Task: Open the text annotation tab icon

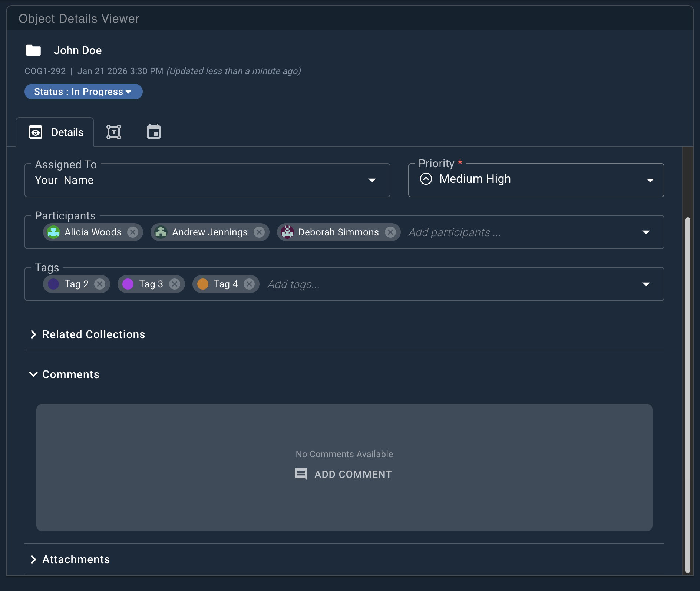Action: (113, 132)
